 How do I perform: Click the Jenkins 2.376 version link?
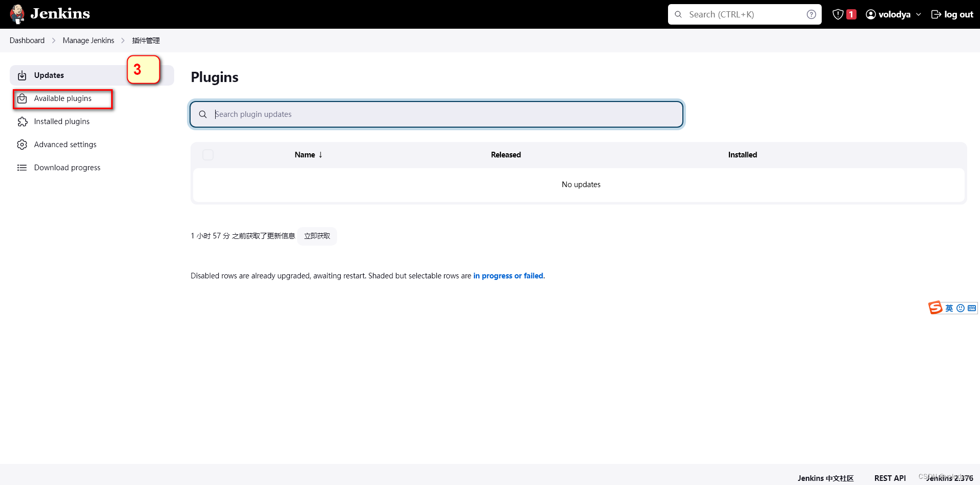[950, 478]
